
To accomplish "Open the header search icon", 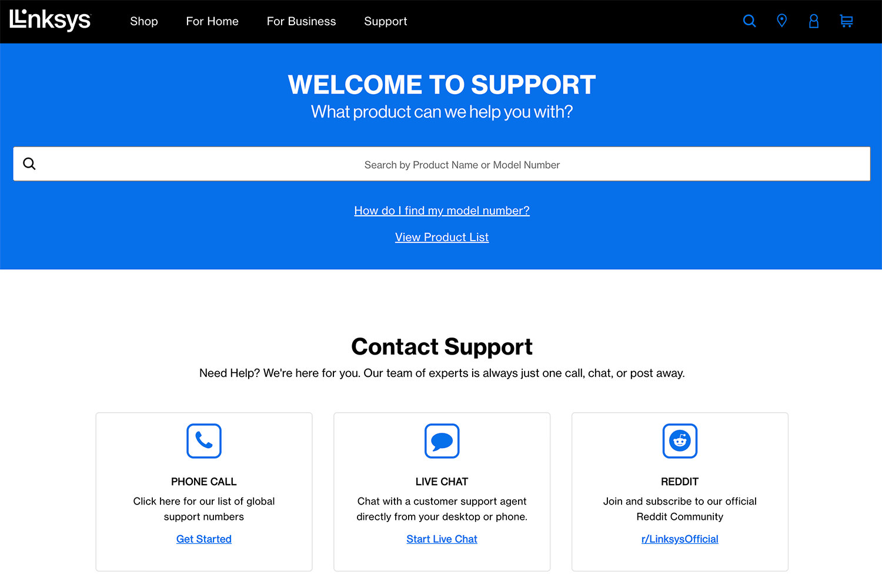I will [749, 21].
